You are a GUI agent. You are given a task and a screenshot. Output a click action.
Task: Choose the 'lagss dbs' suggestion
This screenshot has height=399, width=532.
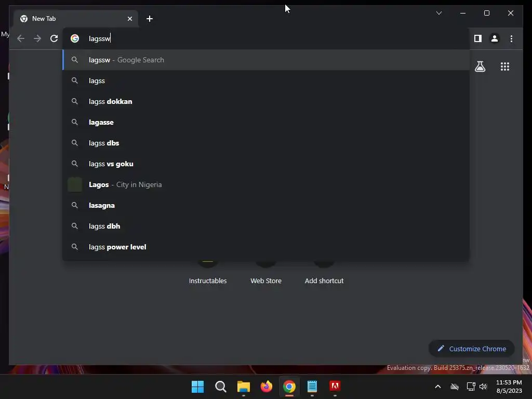[x=266, y=143]
